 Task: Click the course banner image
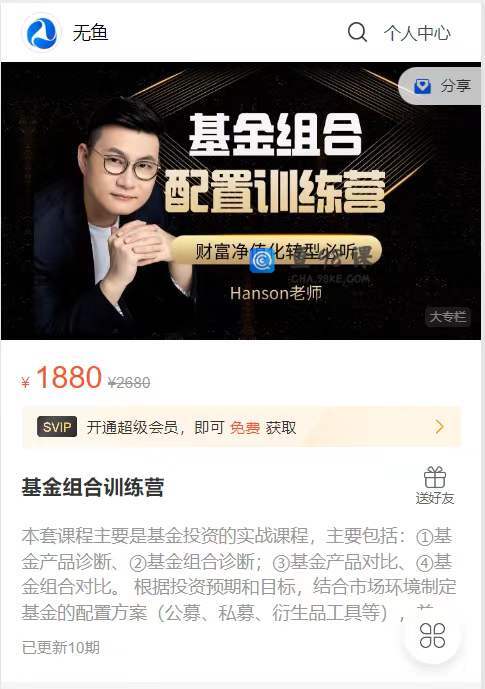[x=241, y=201]
